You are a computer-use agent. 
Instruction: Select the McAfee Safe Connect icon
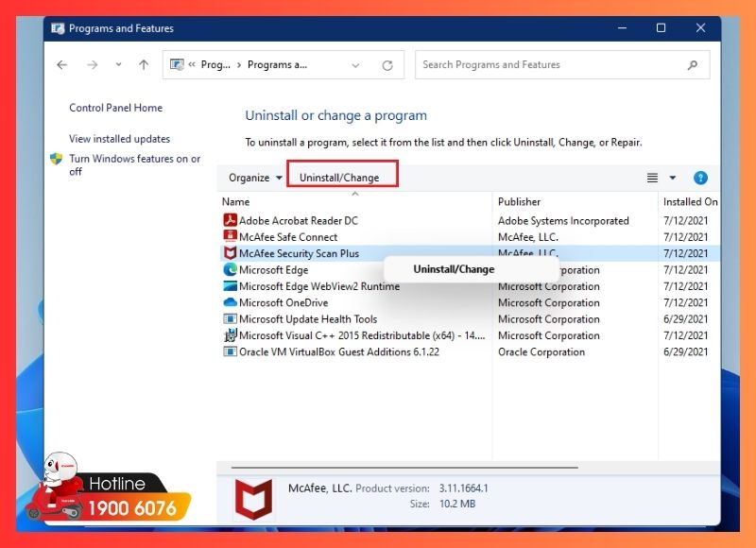coord(230,236)
